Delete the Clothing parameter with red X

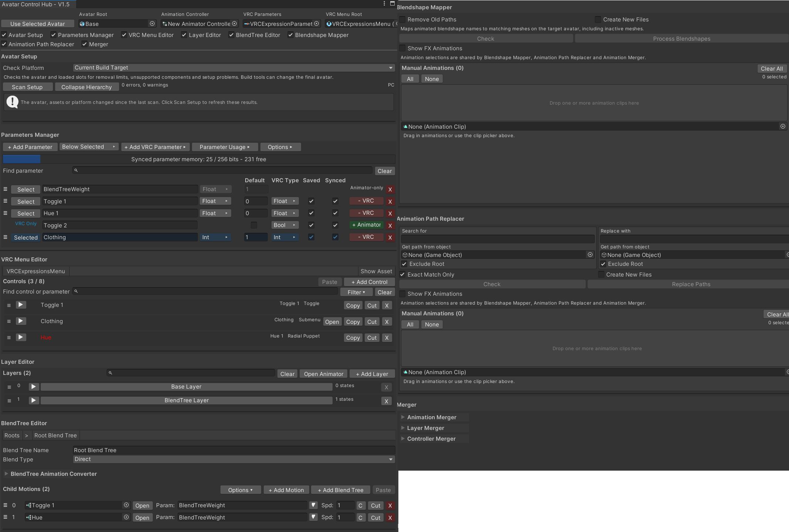coord(390,238)
